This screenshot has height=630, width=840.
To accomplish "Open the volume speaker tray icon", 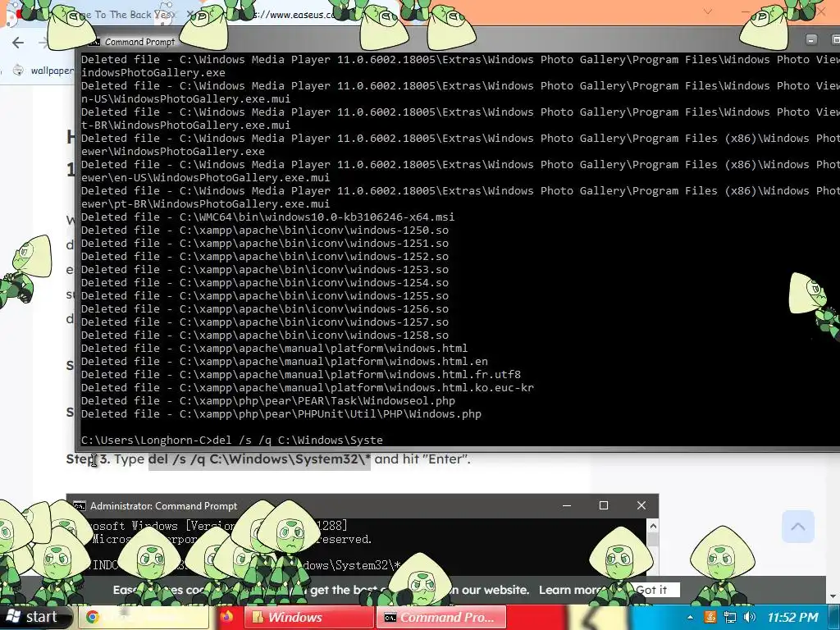I will pyautogui.click(x=750, y=617).
